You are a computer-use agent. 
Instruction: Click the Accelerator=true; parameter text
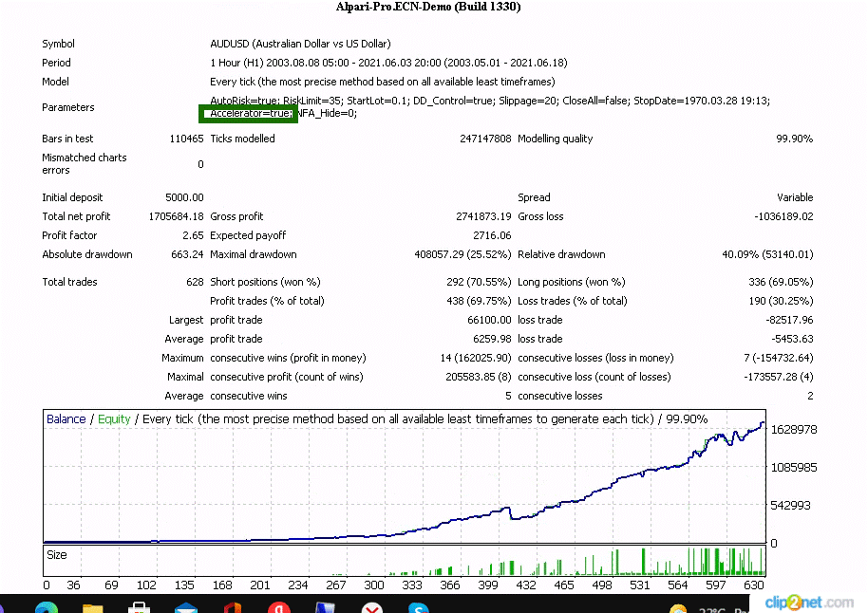[251, 114]
